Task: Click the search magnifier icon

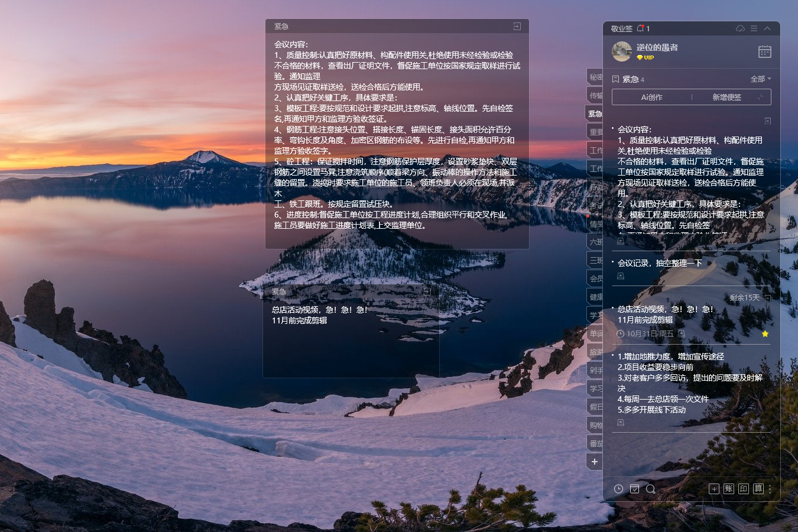Action: 650,489
